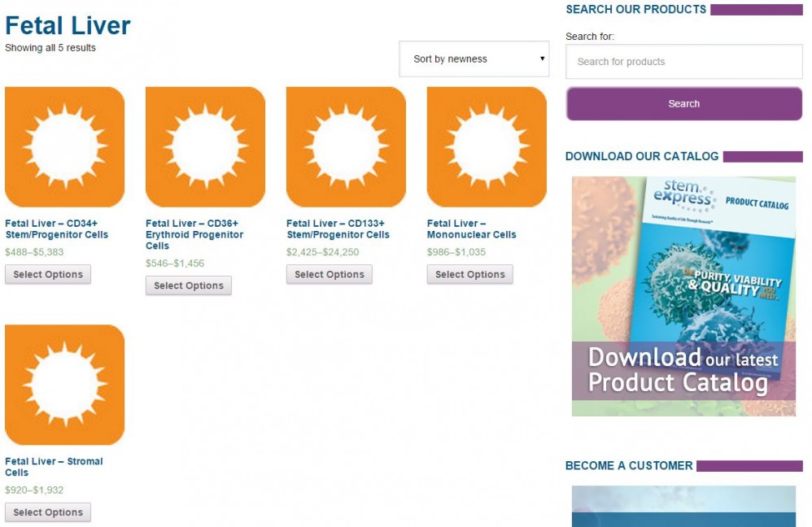Open the Sort by newness dropdown
The width and height of the screenshot is (812, 527).
coord(474,59)
